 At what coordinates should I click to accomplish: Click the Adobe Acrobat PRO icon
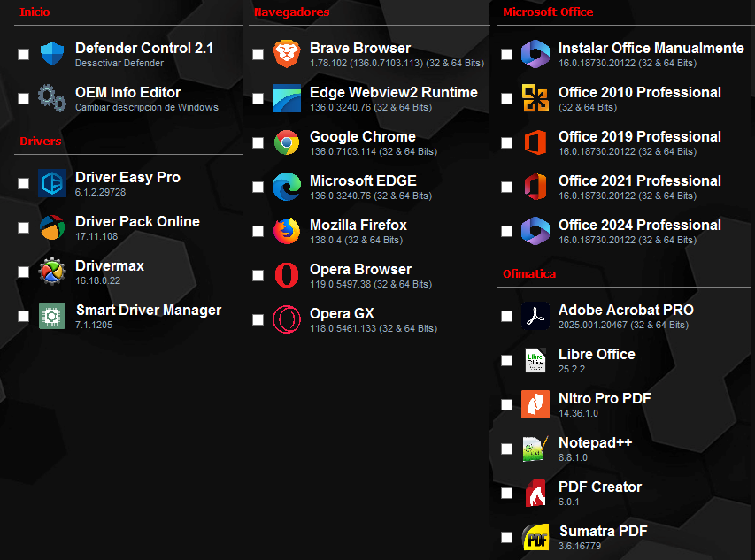535,316
